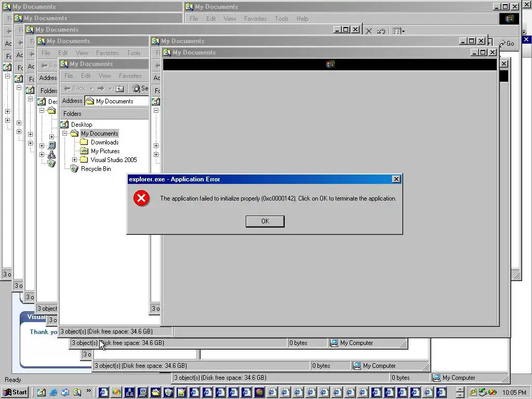532x399 pixels.
Task: Click the Forward arrow in front explorer toolbar
Action: tap(100, 88)
